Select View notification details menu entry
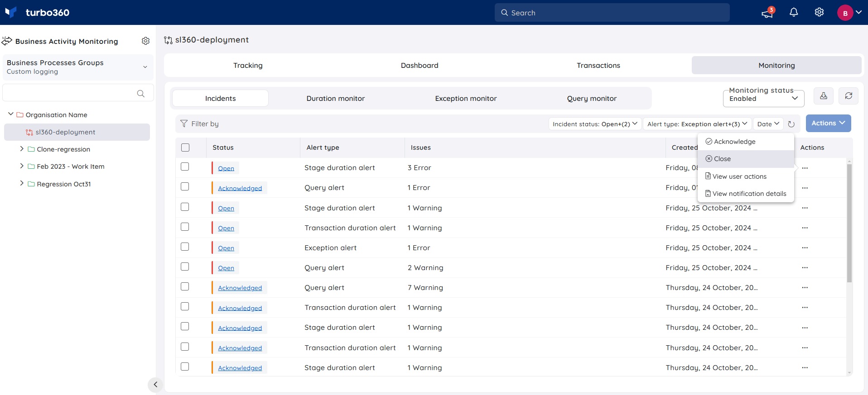Image resolution: width=868 pixels, height=395 pixels. tap(746, 194)
